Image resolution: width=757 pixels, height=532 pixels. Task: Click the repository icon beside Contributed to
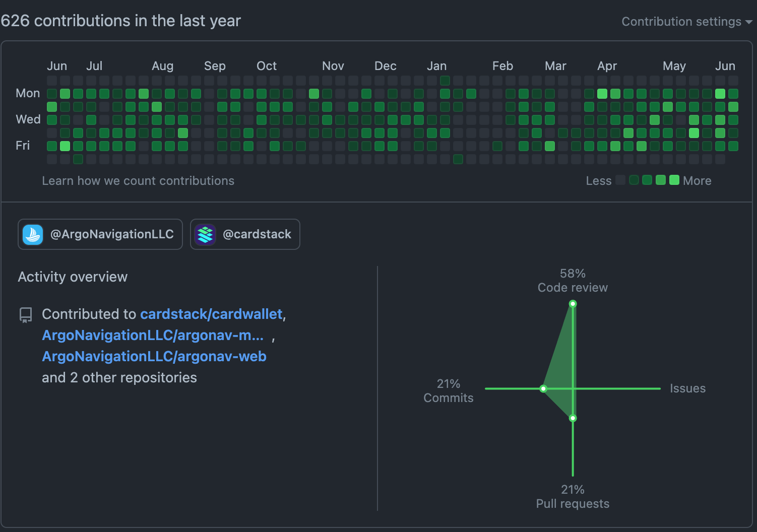click(x=25, y=315)
